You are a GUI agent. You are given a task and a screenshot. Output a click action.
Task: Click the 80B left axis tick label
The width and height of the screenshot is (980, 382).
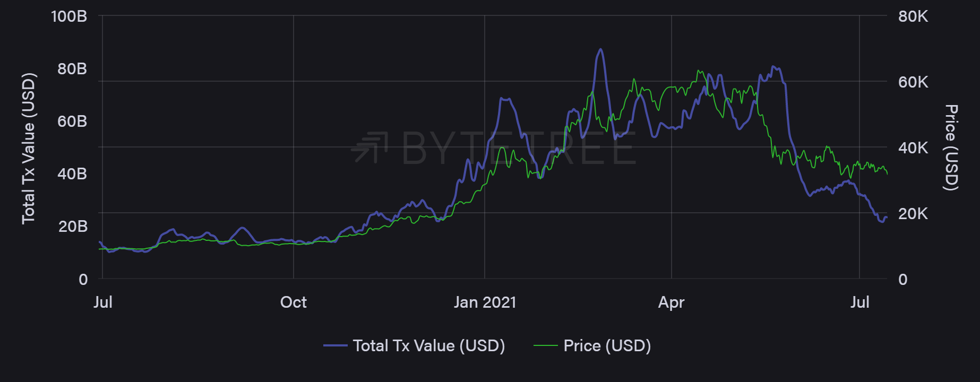coord(72,69)
